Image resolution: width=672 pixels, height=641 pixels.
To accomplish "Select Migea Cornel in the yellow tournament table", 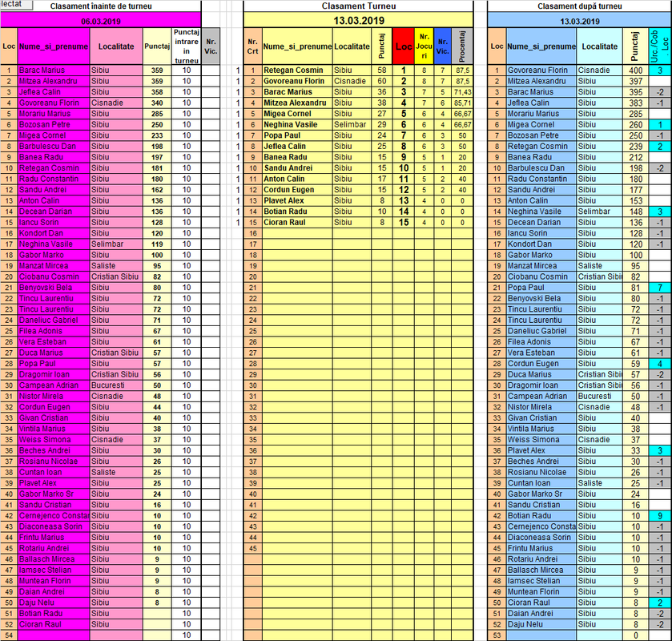I will coord(297,114).
